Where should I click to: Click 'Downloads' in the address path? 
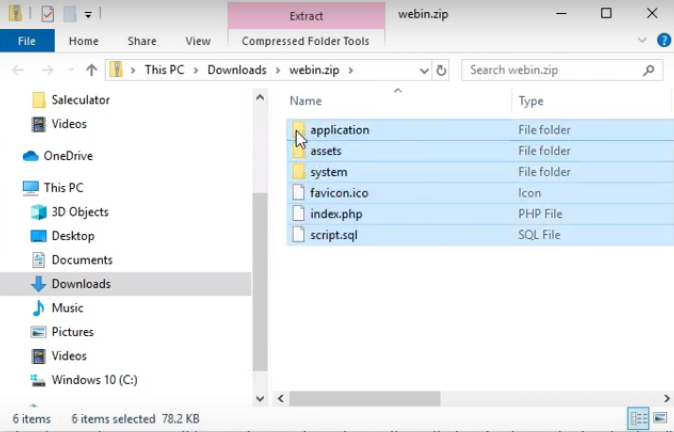pos(237,70)
